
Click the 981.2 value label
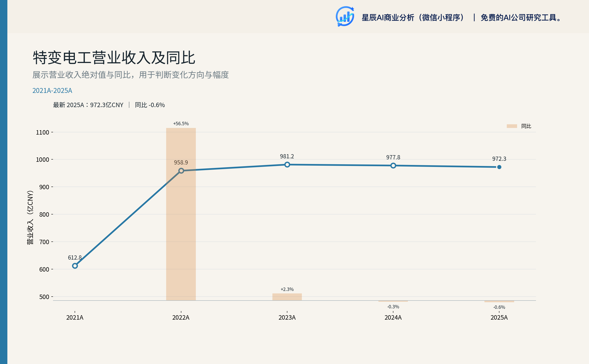[287, 156]
